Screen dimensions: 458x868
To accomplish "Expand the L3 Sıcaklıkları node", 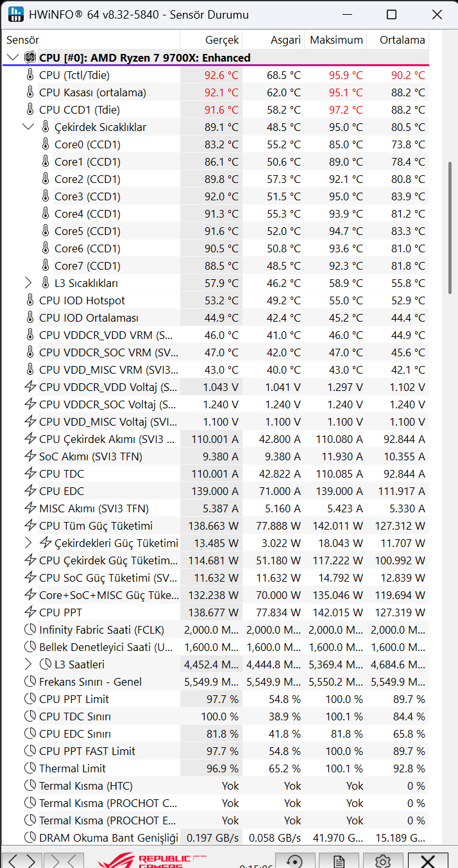I will coord(28,283).
